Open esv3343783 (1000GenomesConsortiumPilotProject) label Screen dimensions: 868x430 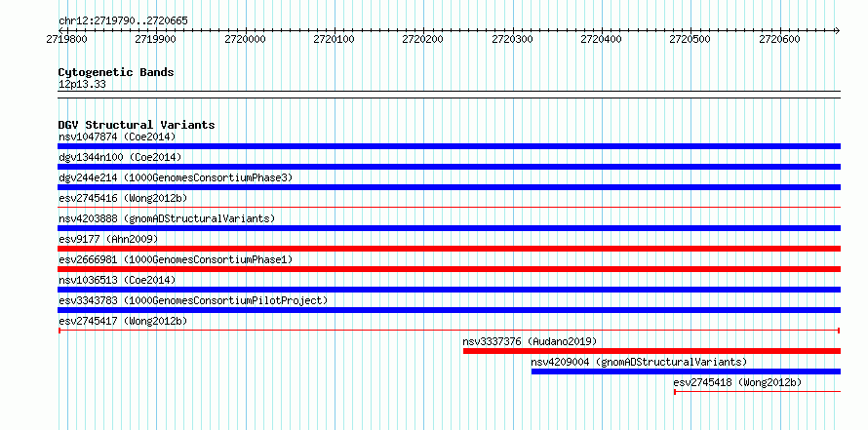point(193,300)
